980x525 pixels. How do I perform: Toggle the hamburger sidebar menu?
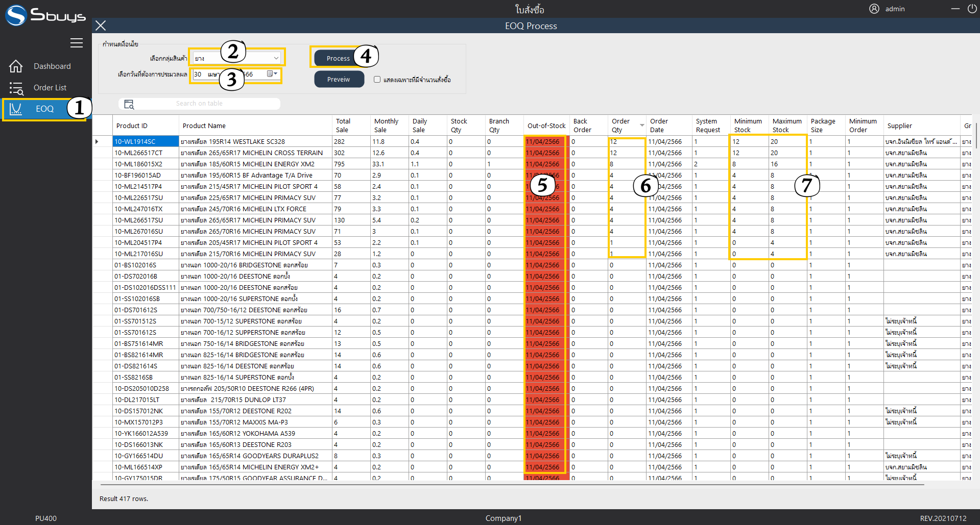point(77,43)
